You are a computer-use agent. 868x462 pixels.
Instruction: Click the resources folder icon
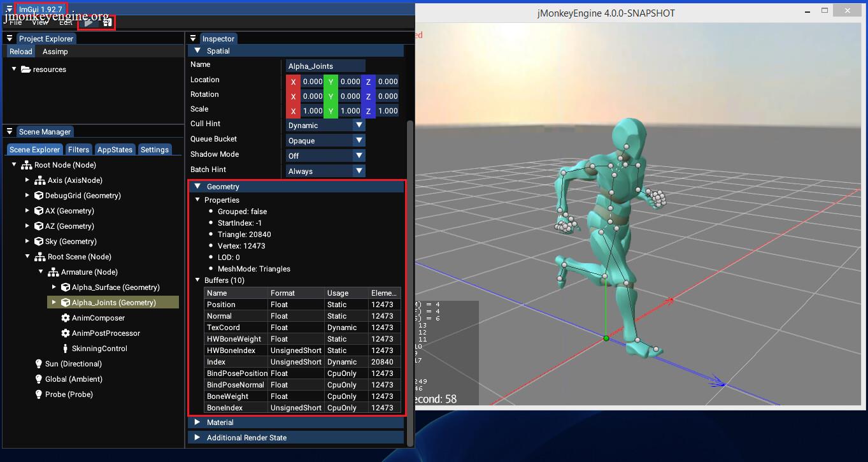(x=25, y=69)
